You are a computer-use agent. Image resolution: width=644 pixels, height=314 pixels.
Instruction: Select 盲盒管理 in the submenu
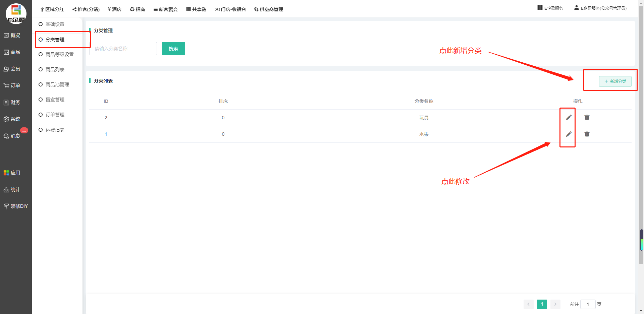[x=55, y=100]
